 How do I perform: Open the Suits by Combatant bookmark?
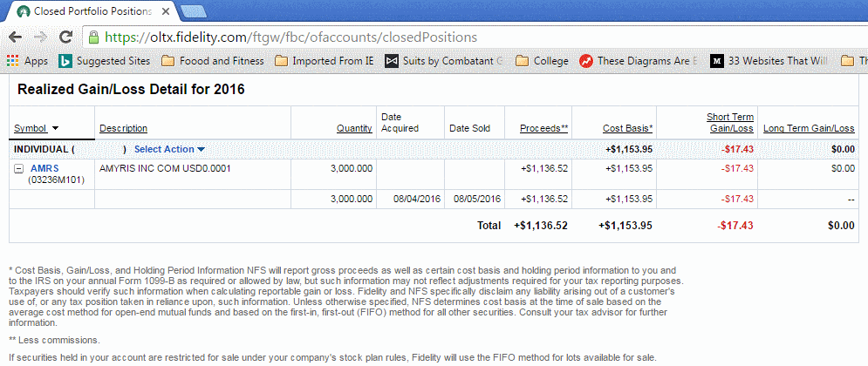[x=445, y=61]
